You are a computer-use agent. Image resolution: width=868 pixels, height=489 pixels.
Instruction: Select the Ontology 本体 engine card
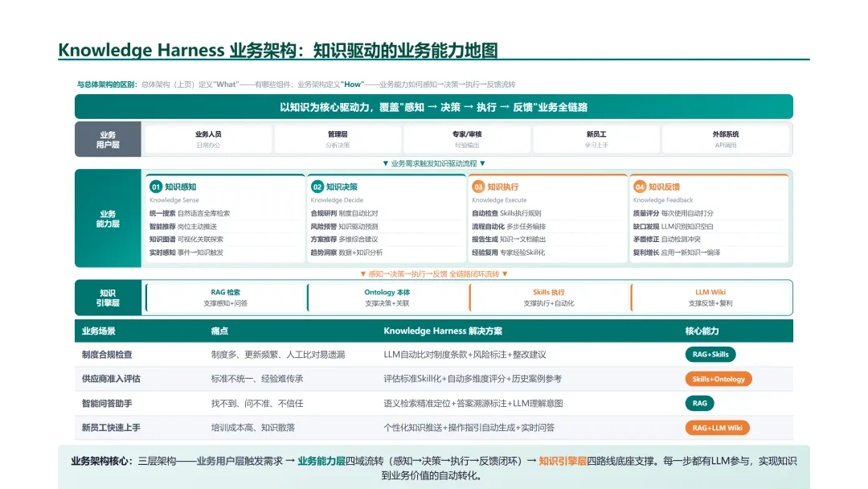387,298
